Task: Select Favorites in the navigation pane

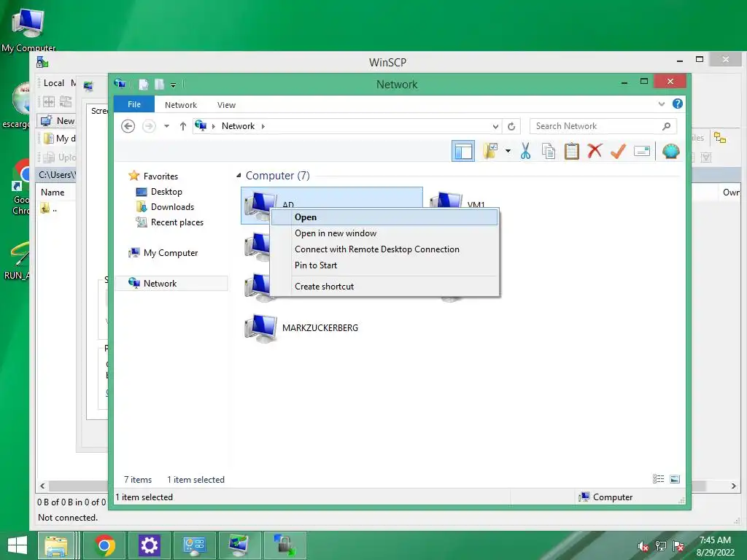Action: coord(160,176)
